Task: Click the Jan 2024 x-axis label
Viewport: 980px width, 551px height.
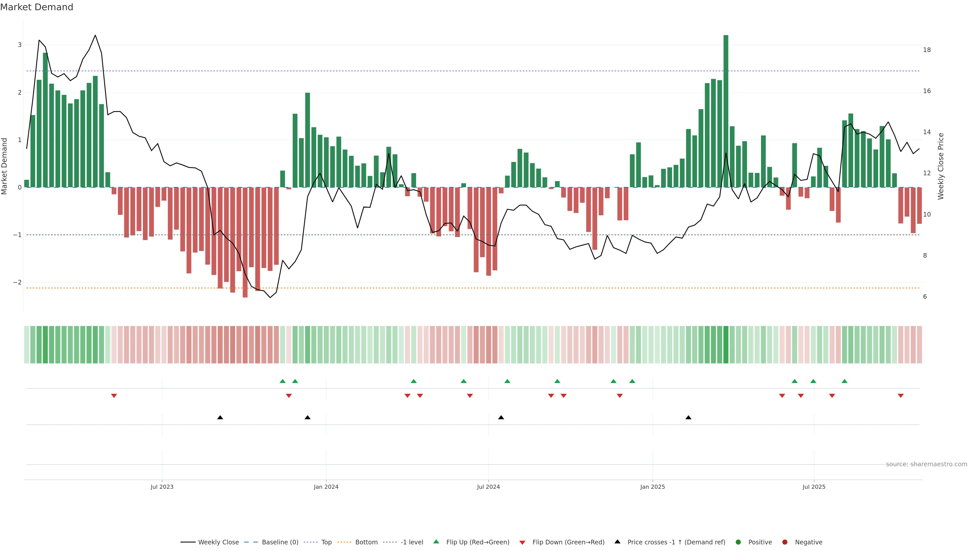Action: pos(326,487)
